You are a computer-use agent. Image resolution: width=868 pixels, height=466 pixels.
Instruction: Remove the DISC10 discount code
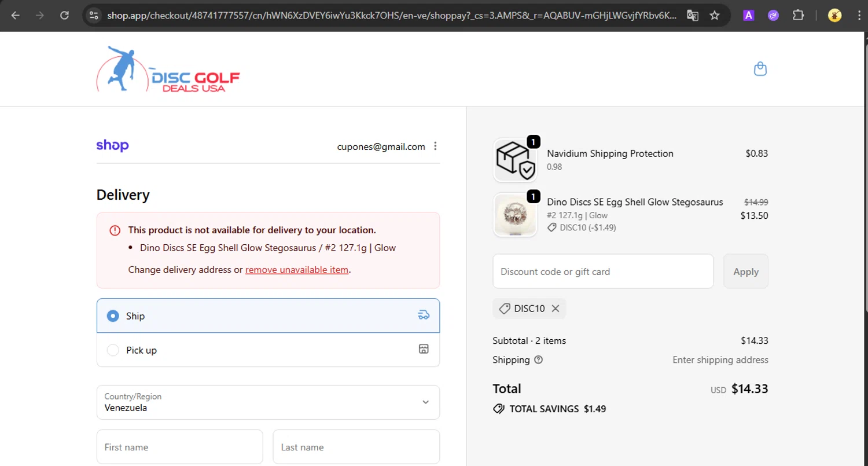pos(556,309)
